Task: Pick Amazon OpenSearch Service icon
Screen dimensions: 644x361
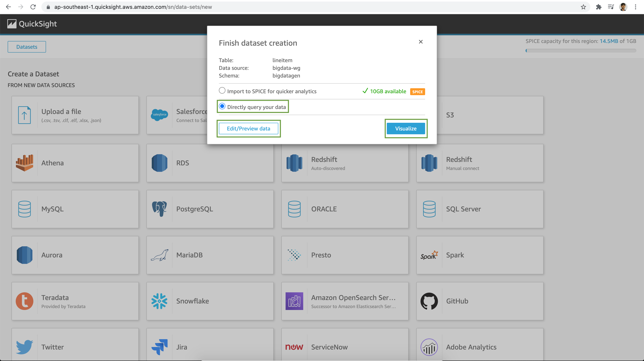Action: click(x=294, y=301)
